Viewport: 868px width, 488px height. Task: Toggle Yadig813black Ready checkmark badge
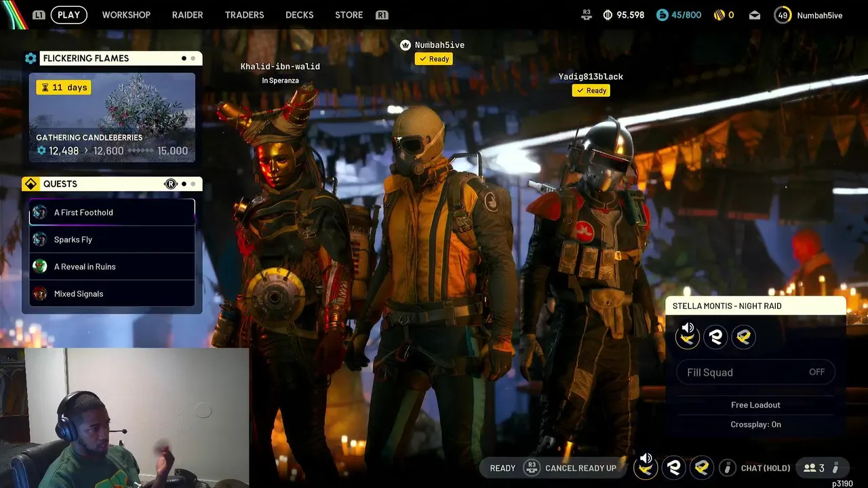(591, 90)
